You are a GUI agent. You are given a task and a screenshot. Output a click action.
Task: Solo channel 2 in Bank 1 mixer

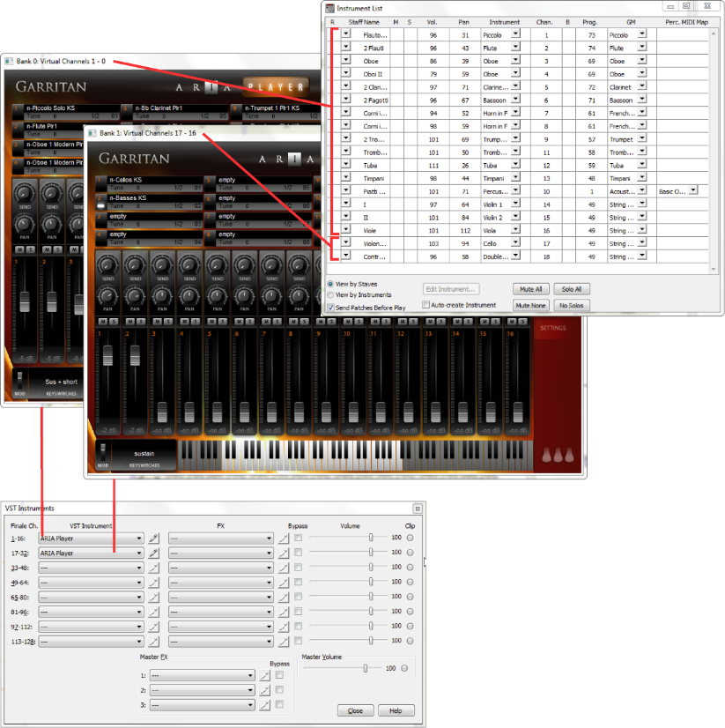[139, 321]
